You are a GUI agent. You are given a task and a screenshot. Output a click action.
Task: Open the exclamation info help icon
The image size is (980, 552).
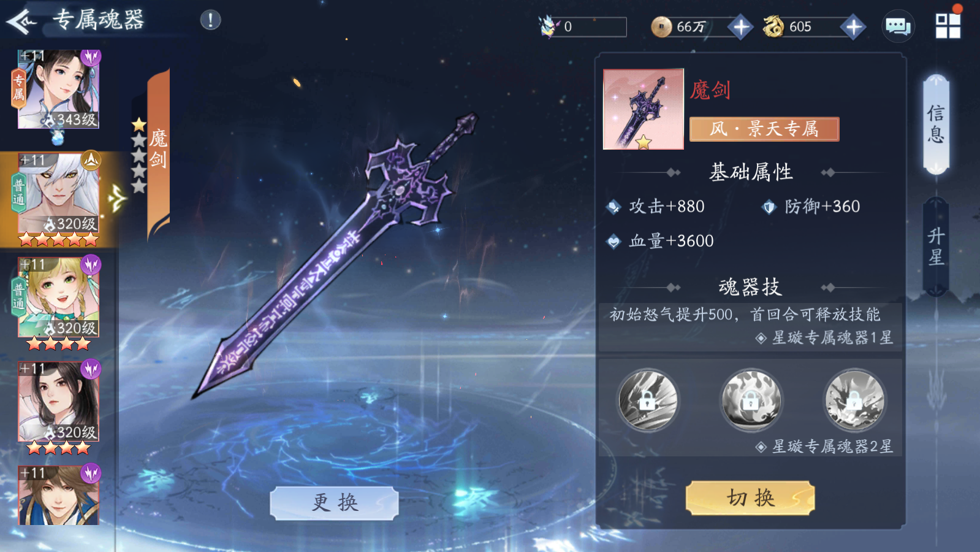[210, 20]
